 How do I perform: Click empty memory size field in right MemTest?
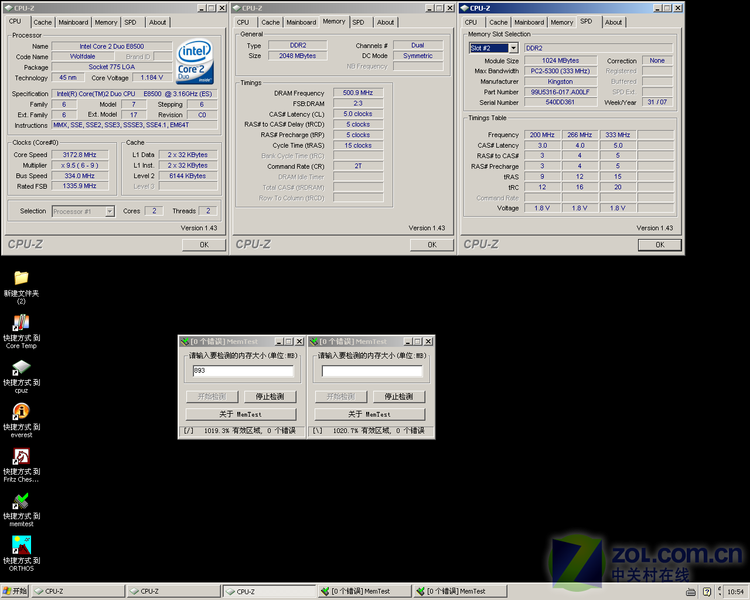(x=372, y=371)
